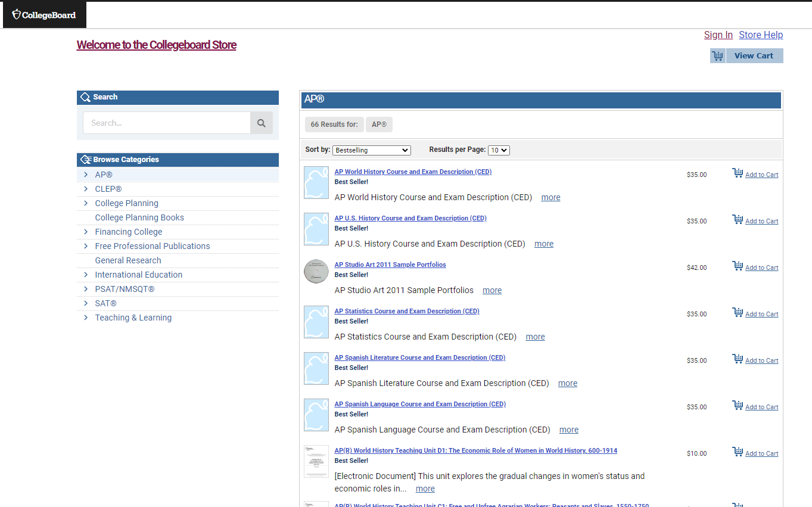Select International Education category
This screenshot has height=507, width=812.
tap(139, 275)
